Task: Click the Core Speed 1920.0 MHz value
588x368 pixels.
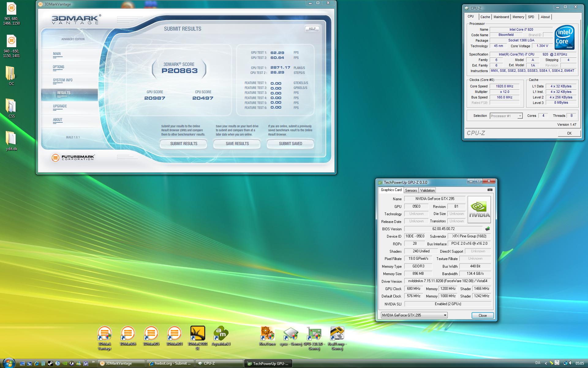Action: [x=504, y=86]
